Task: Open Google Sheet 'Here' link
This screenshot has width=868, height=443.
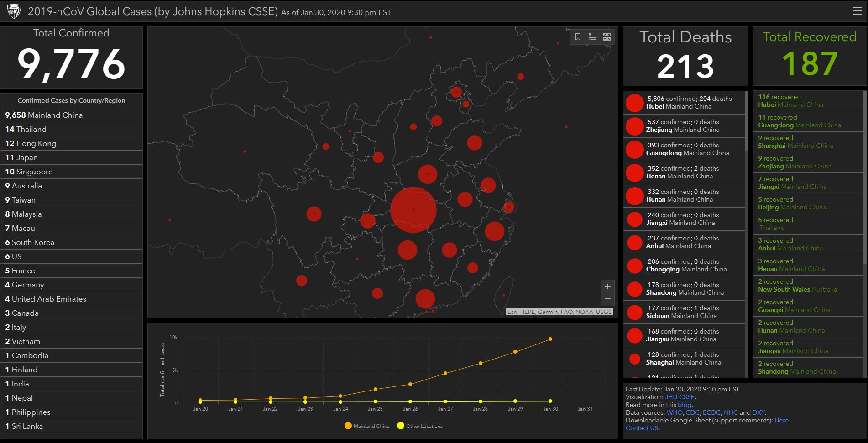Action: (781, 420)
